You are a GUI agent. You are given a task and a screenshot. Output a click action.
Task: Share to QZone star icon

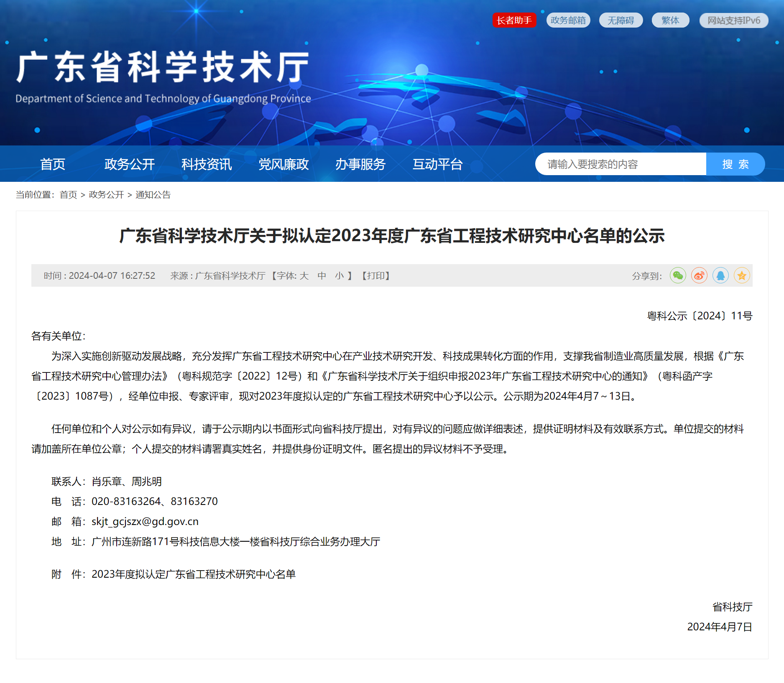click(x=742, y=275)
